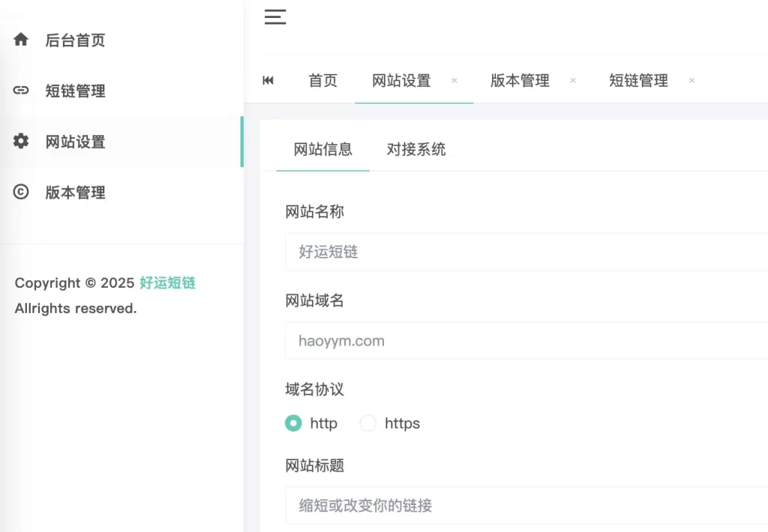Select the 短链管理 tab in the tab bar

638,81
